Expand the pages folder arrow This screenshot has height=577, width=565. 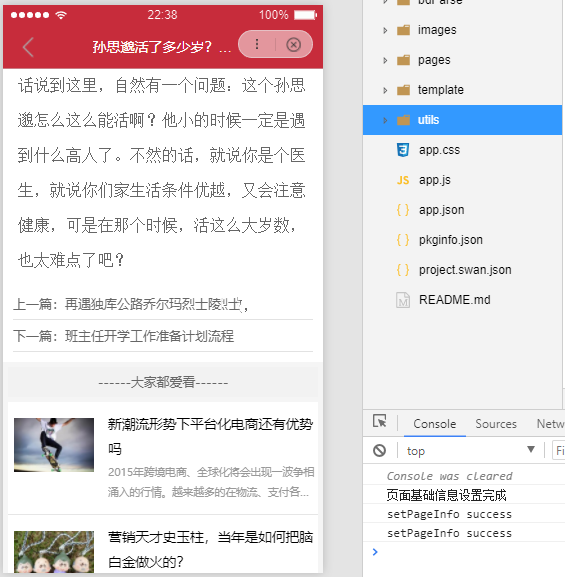pos(385,60)
